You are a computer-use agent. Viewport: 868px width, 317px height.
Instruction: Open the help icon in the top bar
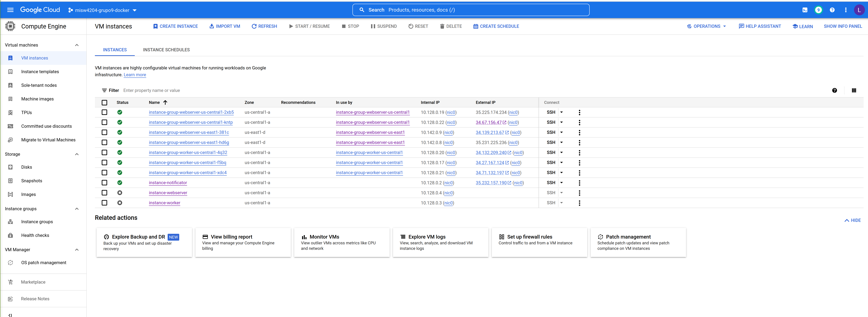point(832,10)
